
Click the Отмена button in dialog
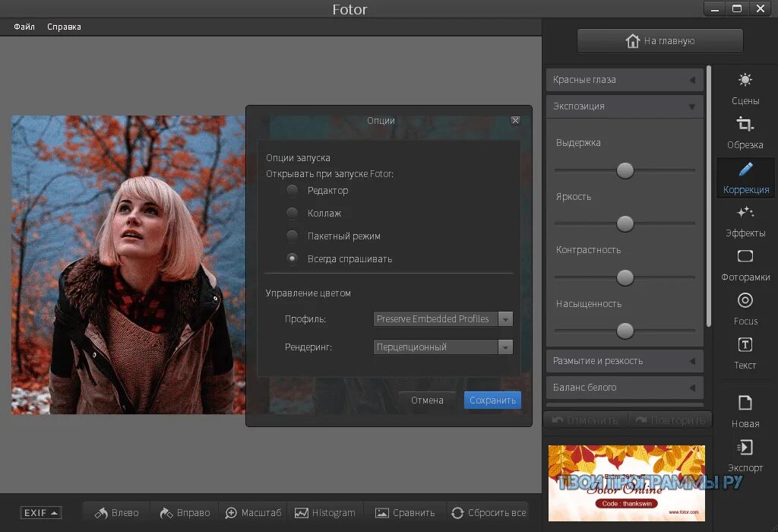pos(427,400)
